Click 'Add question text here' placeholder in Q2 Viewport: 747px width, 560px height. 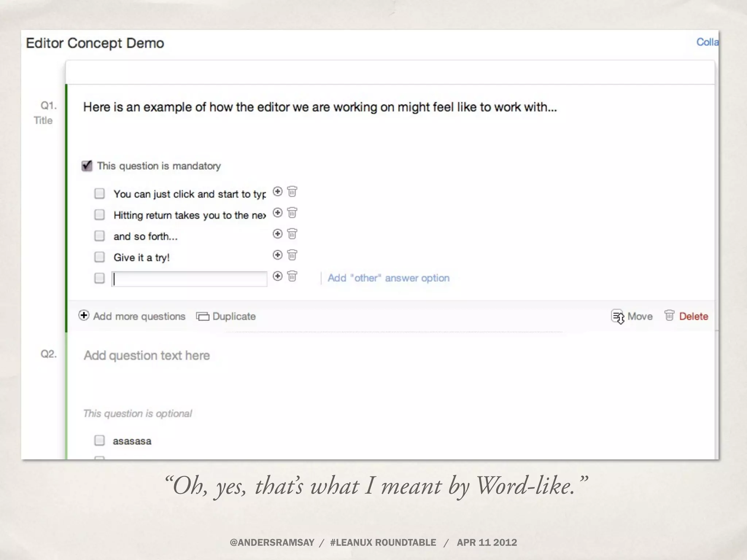(147, 355)
